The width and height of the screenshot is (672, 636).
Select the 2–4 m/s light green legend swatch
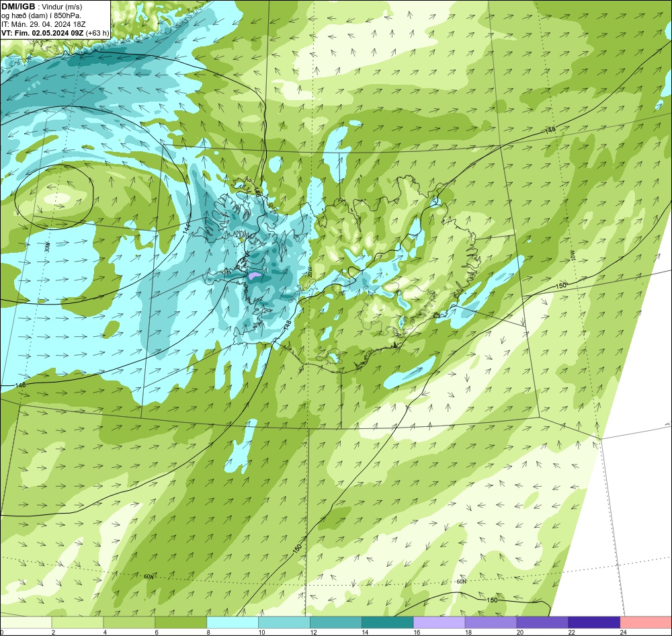point(77,623)
